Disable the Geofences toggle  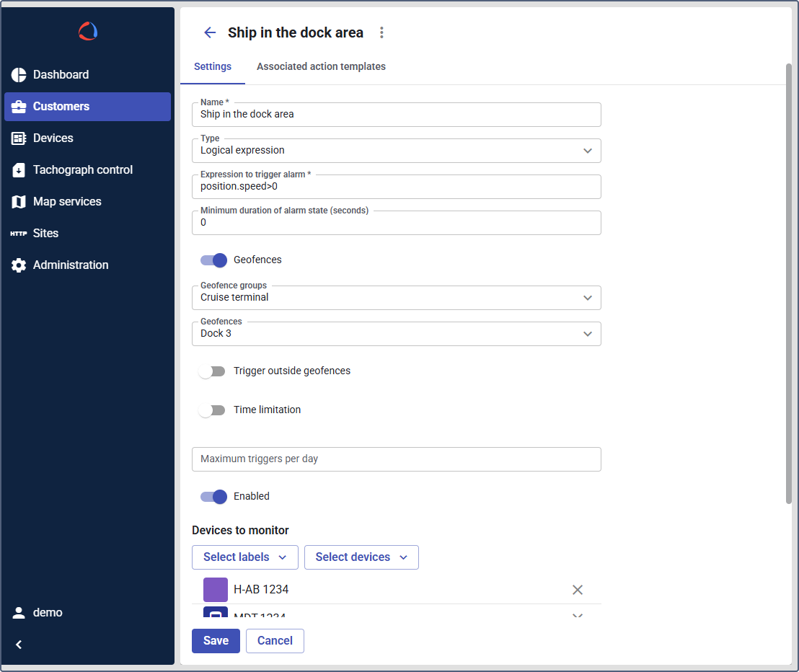pos(213,260)
